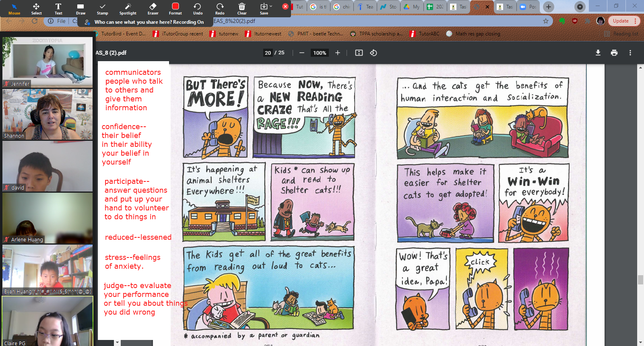Zoom out the PDF page
Image resolution: width=644 pixels, height=346 pixels.
(x=302, y=53)
